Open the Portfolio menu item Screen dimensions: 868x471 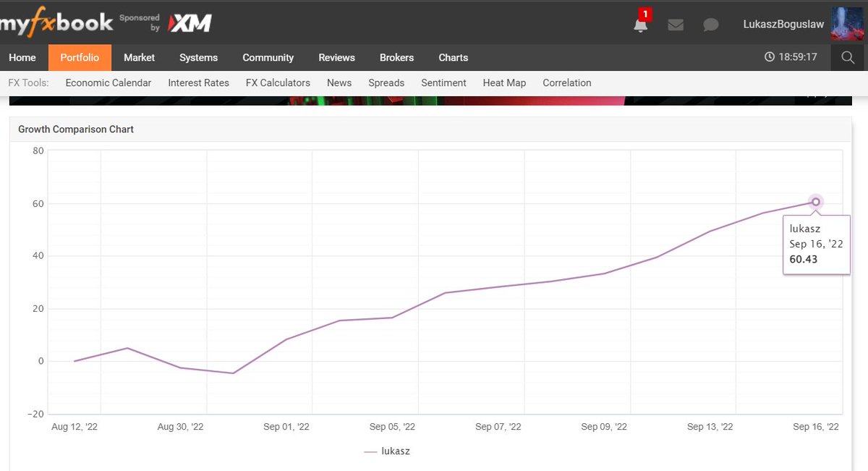[80, 58]
